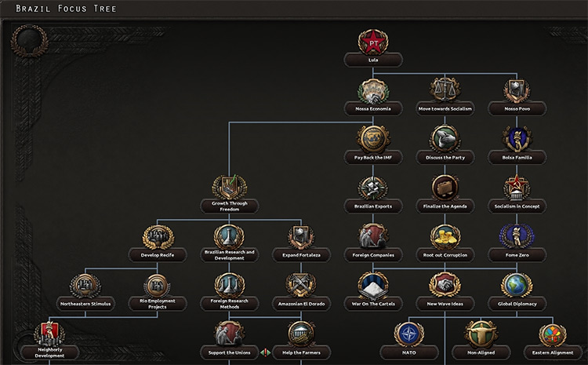Select the Brazilian Exports focus icon
Image resolution: width=588 pixels, height=365 pixels.
(x=373, y=188)
